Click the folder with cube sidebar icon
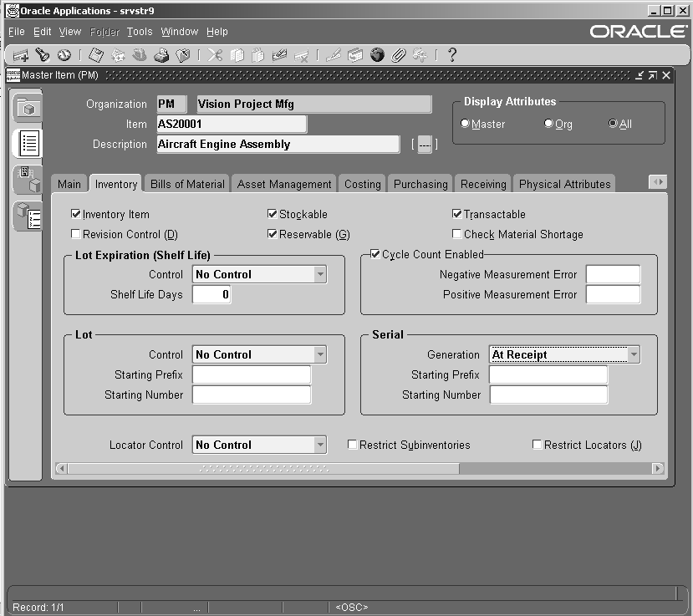Image resolution: width=693 pixels, height=616 pixels. [x=28, y=108]
